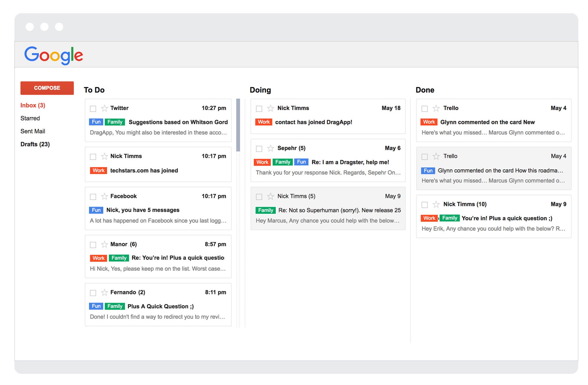Open the Drafts folder
Screen dimensions: 588x385
[x=35, y=144]
